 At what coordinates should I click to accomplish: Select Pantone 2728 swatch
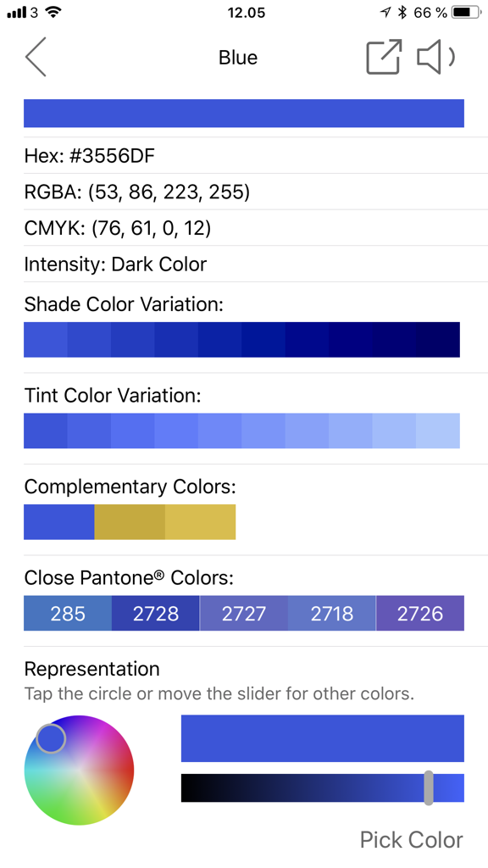click(155, 613)
